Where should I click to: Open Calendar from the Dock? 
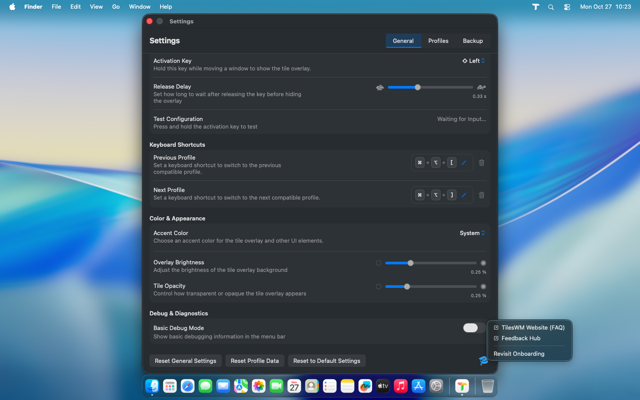[294, 386]
